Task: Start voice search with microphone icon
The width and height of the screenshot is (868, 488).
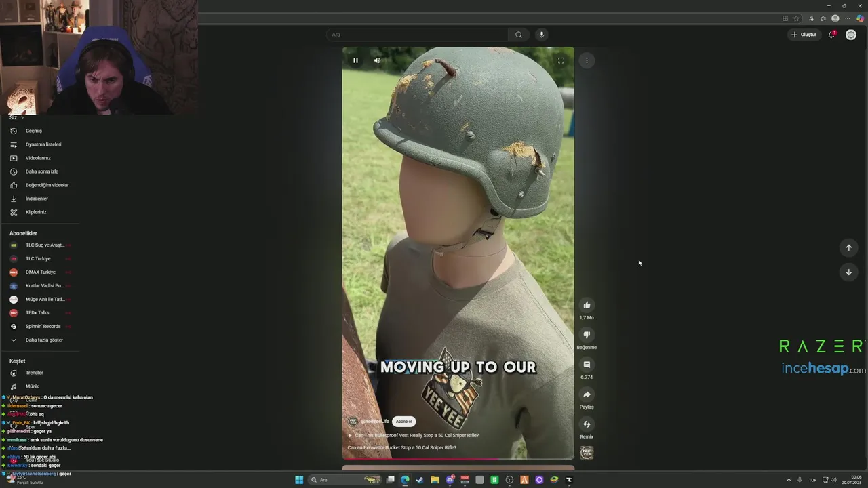Action: tap(541, 35)
